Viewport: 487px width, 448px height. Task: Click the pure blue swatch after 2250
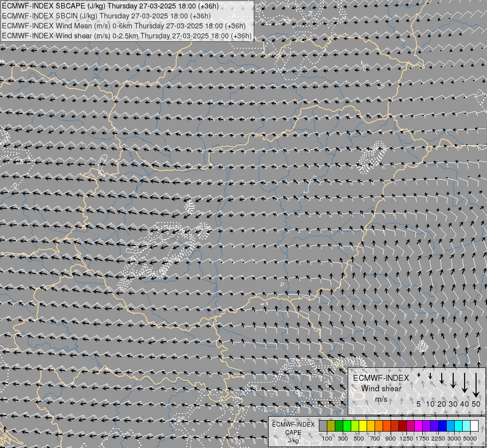point(443,426)
